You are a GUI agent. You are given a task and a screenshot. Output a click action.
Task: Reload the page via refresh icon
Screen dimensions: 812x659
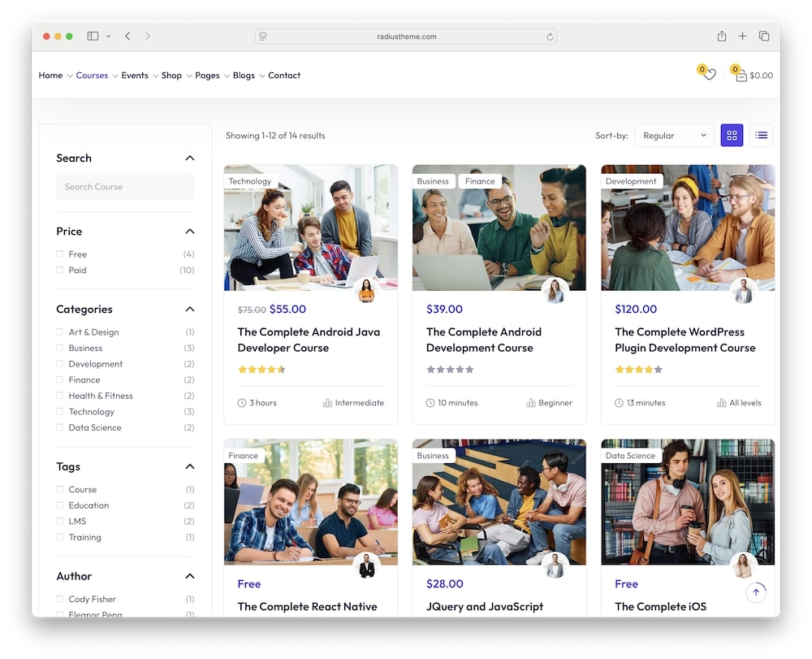click(x=550, y=37)
